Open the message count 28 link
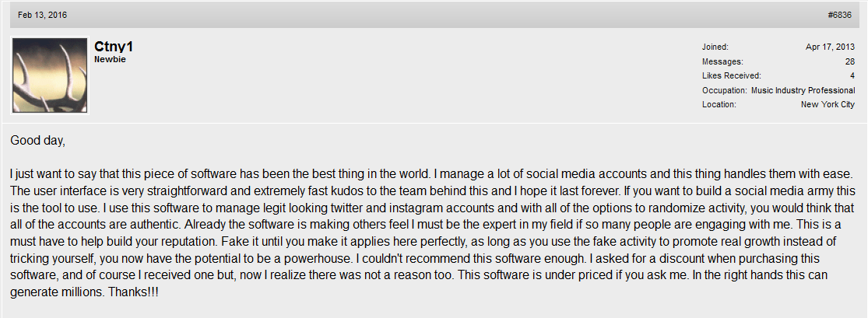 [x=850, y=61]
